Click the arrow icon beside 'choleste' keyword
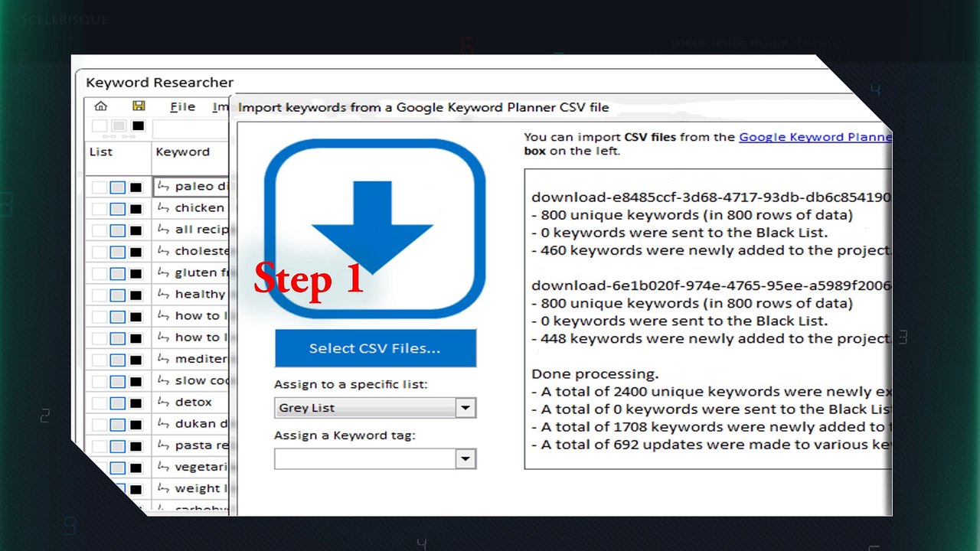980x551 pixels. (163, 250)
